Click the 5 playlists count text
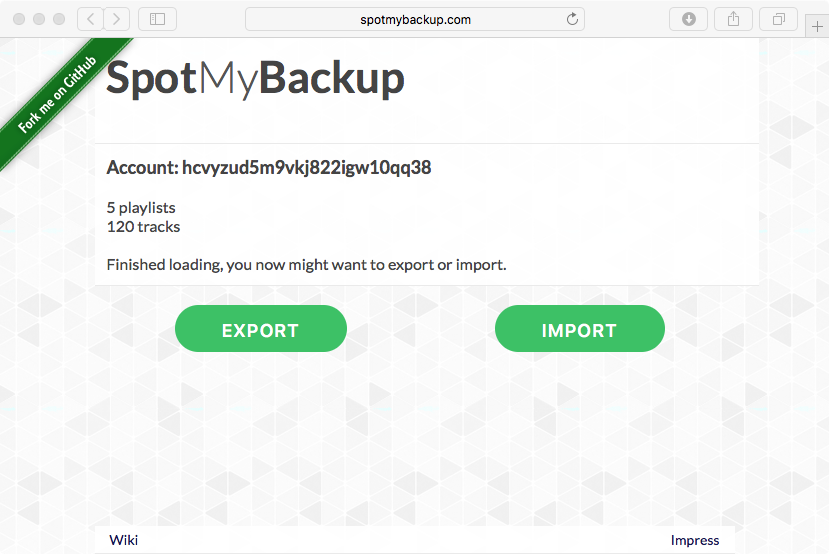The height and width of the screenshot is (554, 829). point(141,207)
